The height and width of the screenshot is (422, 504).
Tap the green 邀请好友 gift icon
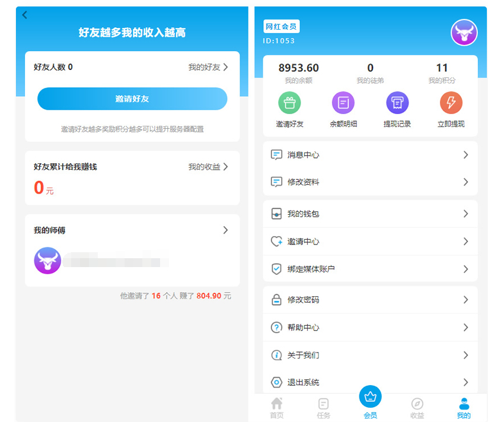click(x=289, y=103)
